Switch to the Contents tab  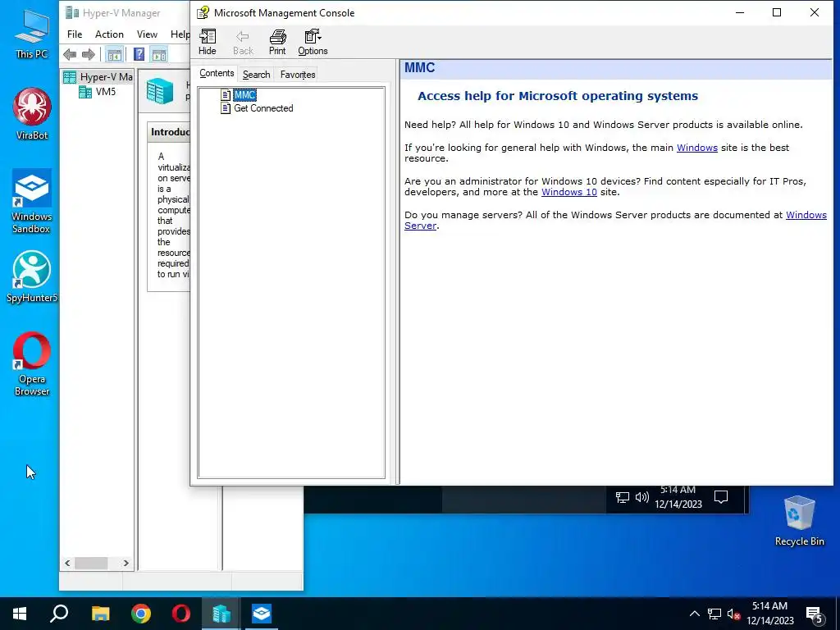coord(217,73)
